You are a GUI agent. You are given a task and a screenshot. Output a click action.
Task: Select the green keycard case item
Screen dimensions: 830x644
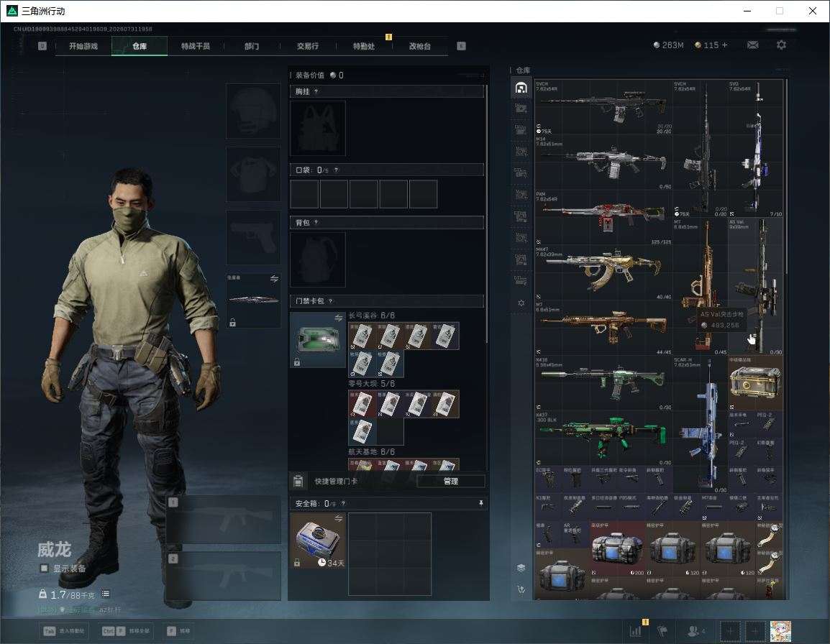(318, 340)
